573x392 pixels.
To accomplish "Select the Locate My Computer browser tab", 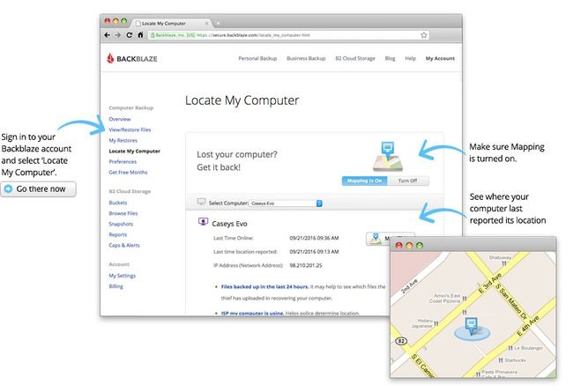I will [169, 23].
